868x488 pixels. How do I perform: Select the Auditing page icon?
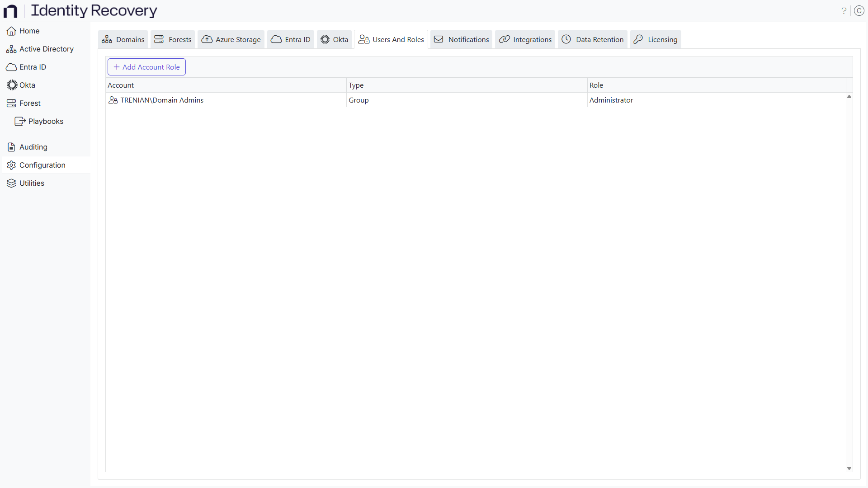(10, 147)
